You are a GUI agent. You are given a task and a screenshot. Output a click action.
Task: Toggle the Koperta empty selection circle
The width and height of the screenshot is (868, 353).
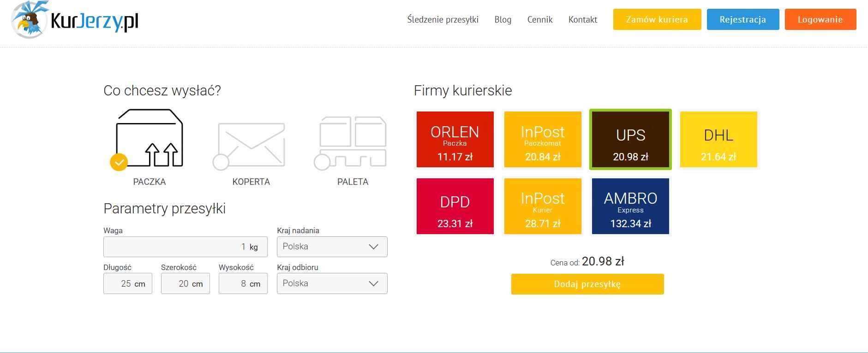click(x=221, y=162)
